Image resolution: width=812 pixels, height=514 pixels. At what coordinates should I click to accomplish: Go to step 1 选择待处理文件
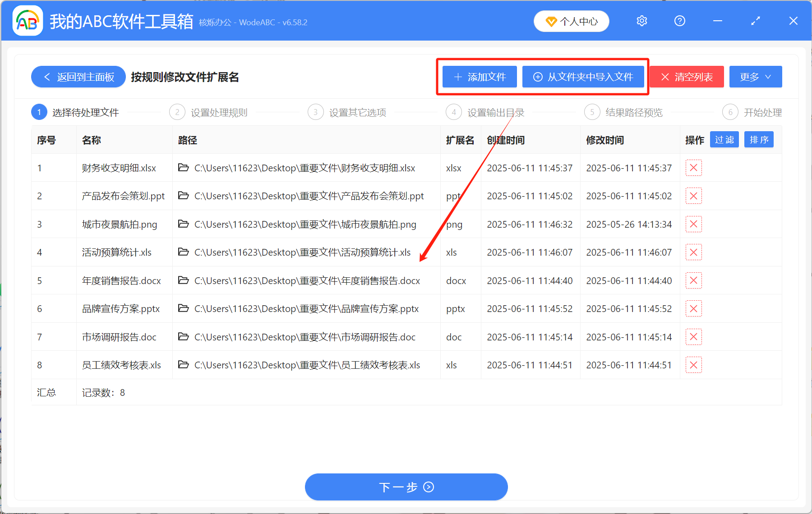pos(75,112)
